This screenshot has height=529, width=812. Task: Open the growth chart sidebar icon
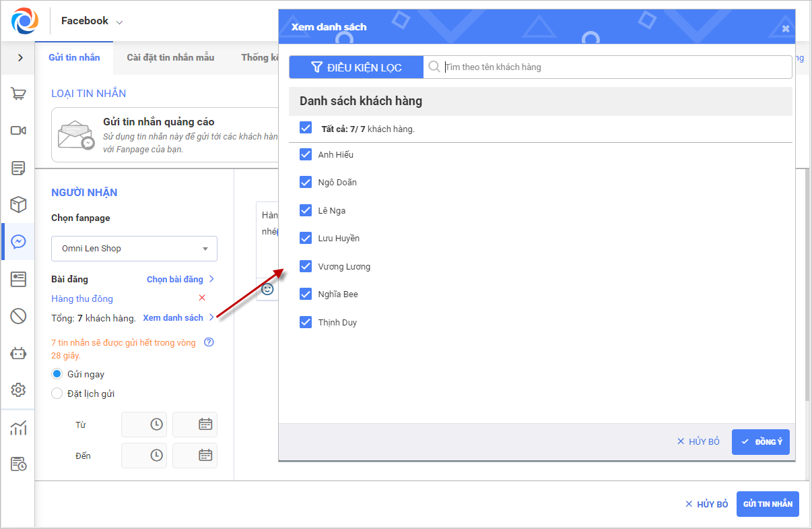[x=18, y=427]
